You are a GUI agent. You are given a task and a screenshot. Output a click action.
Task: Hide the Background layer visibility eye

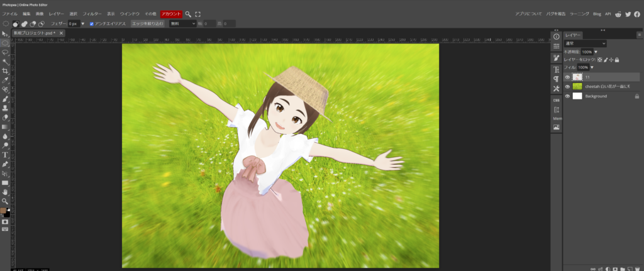567,96
